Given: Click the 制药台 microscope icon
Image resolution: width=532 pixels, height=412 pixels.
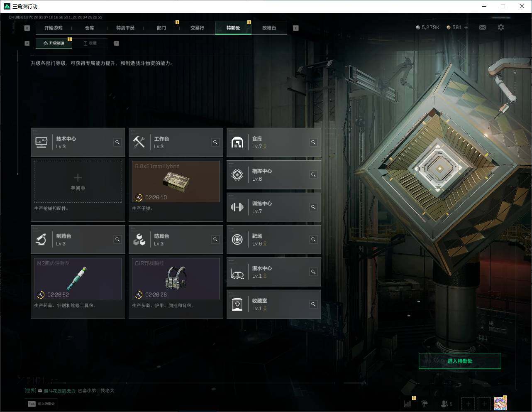Looking at the screenshot, I should point(41,240).
